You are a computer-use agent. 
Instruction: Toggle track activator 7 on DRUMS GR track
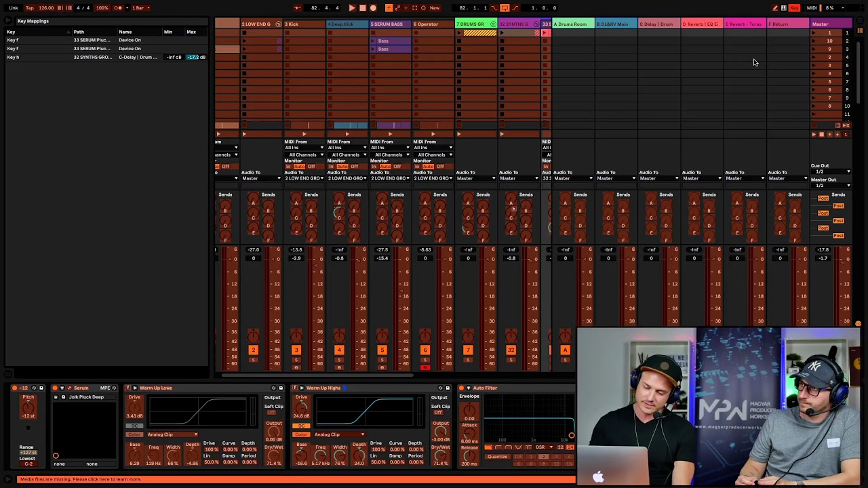pyautogui.click(x=468, y=350)
